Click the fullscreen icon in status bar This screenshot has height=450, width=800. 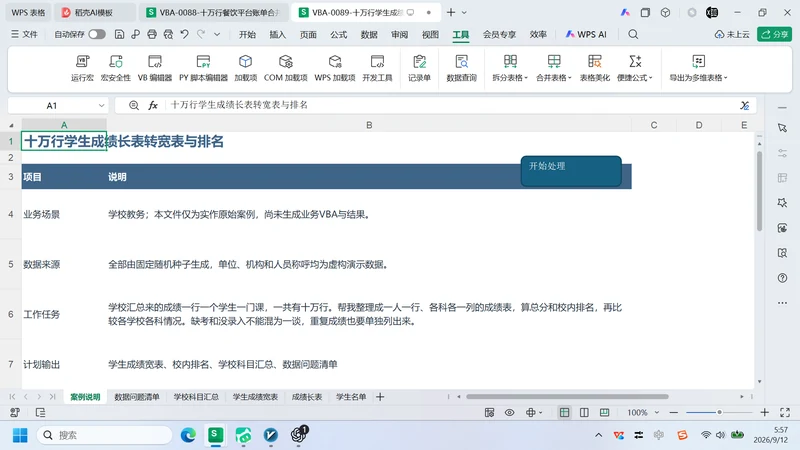(x=785, y=412)
